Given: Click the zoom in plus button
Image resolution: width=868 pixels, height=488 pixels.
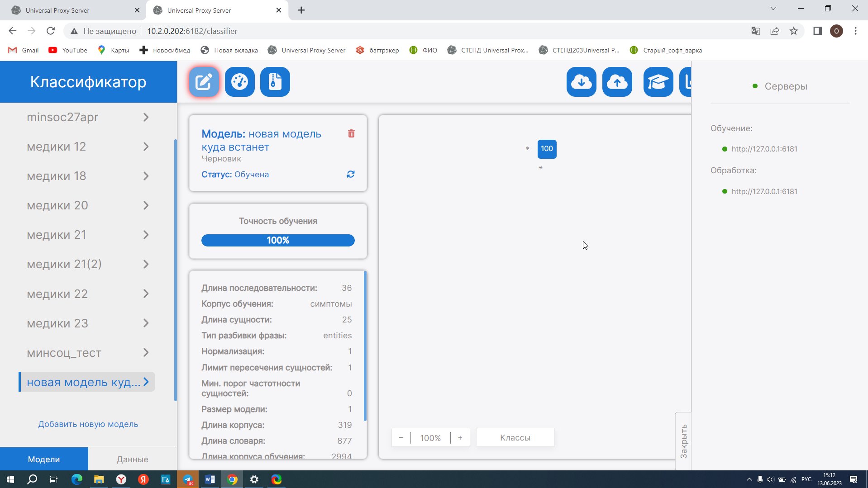Looking at the screenshot, I should (x=460, y=438).
